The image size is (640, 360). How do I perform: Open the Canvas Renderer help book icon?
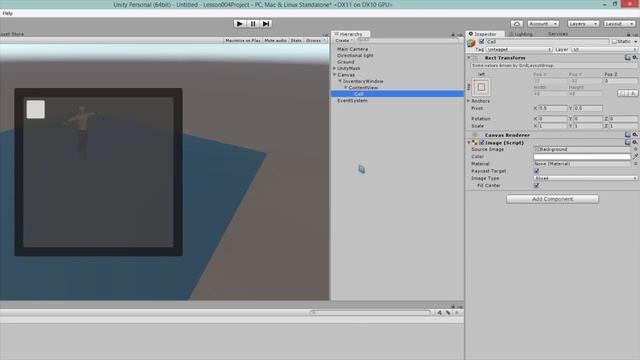pos(628,135)
